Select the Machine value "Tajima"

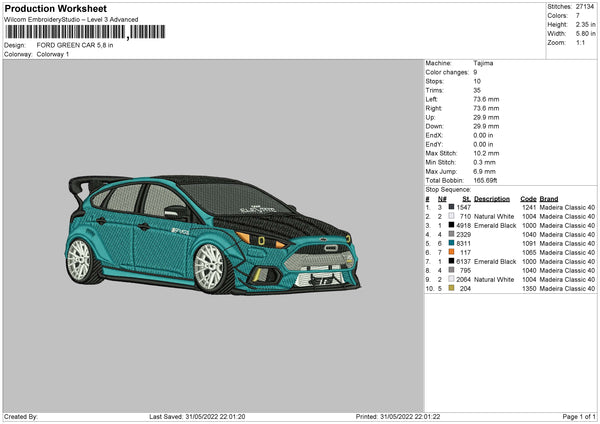tap(483, 63)
